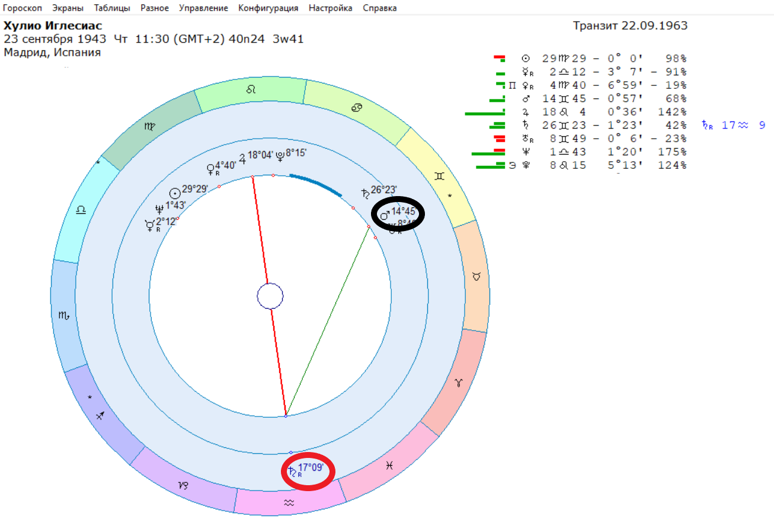The width and height of the screenshot is (774, 532).
Task: Click the Sun glyph at 29°29' in the chart
Action: point(174,194)
